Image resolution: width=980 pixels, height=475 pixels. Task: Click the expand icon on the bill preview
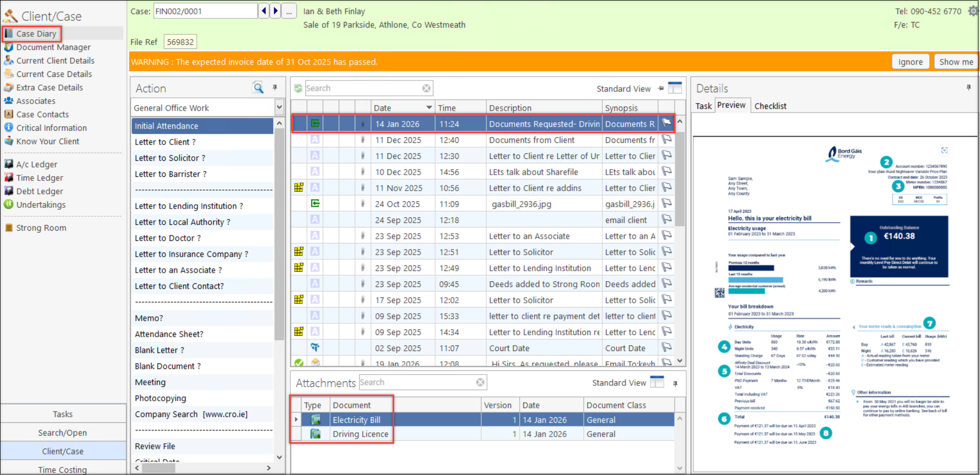pyautogui.click(x=944, y=151)
